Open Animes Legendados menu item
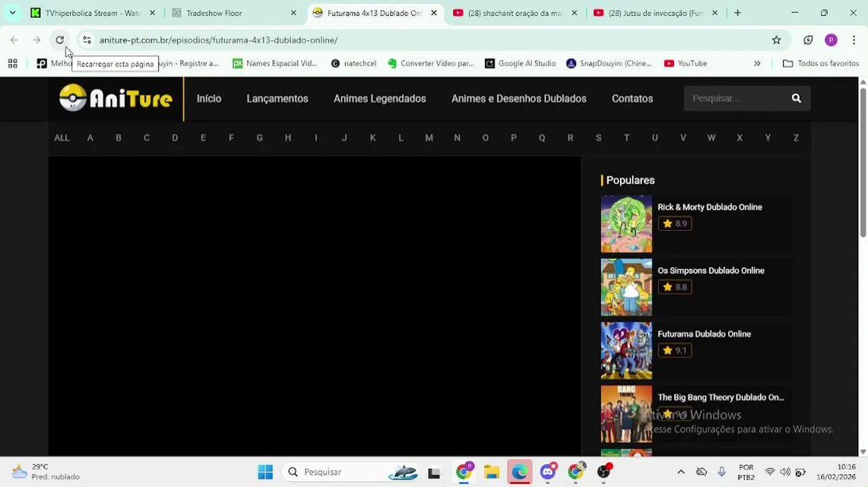This screenshot has height=487, width=868. click(x=379, y=99)
